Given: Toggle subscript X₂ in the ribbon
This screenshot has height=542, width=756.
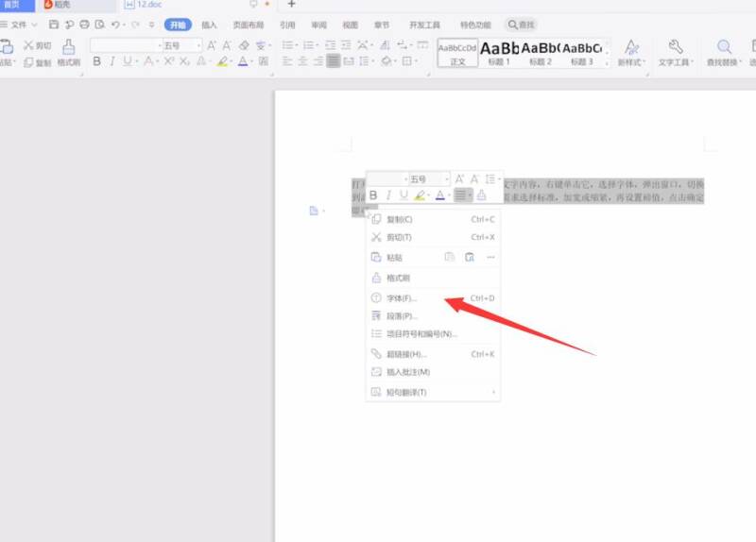Looking at the screenshot, I should pos(184,61).
